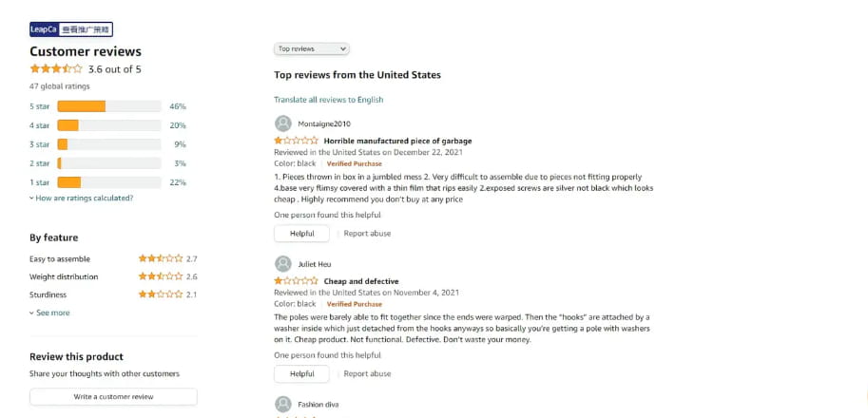Click the overall 3.6 star rating icons
Image resolution: width=868 pixels, height=418 pixels.
pos(56,69)
